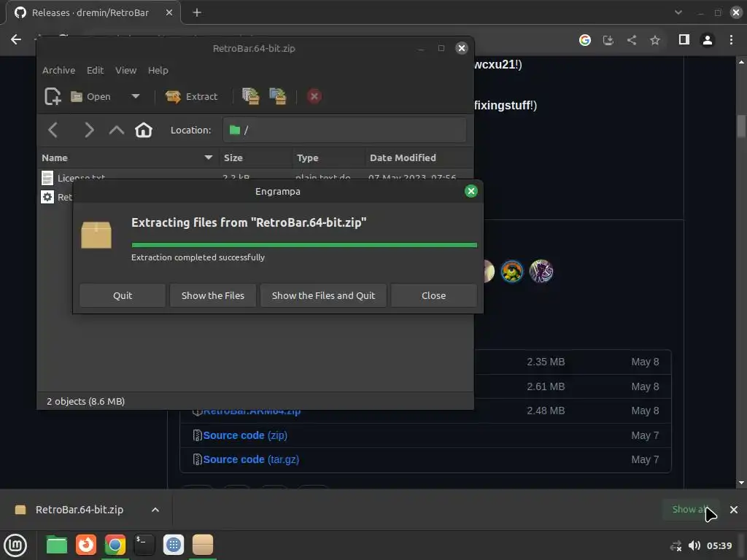Click the install page icon in address bar
747x560 pixels.
tap(608, 40)
